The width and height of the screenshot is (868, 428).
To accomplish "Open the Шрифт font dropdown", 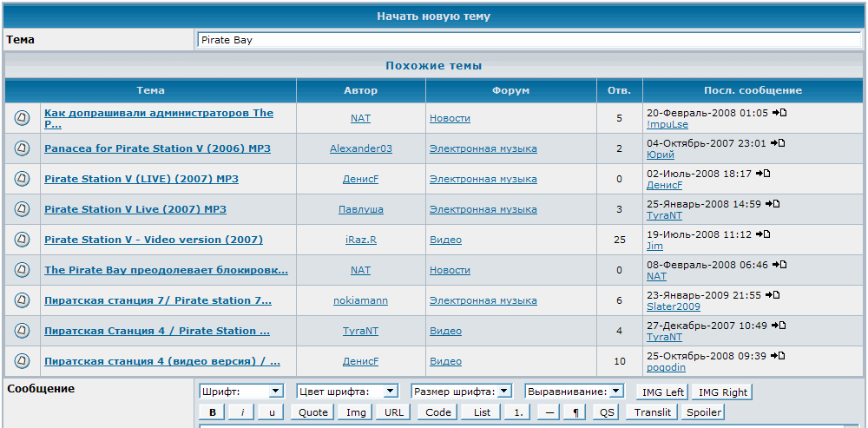I will pyautogui.click(x=241, y=392).
